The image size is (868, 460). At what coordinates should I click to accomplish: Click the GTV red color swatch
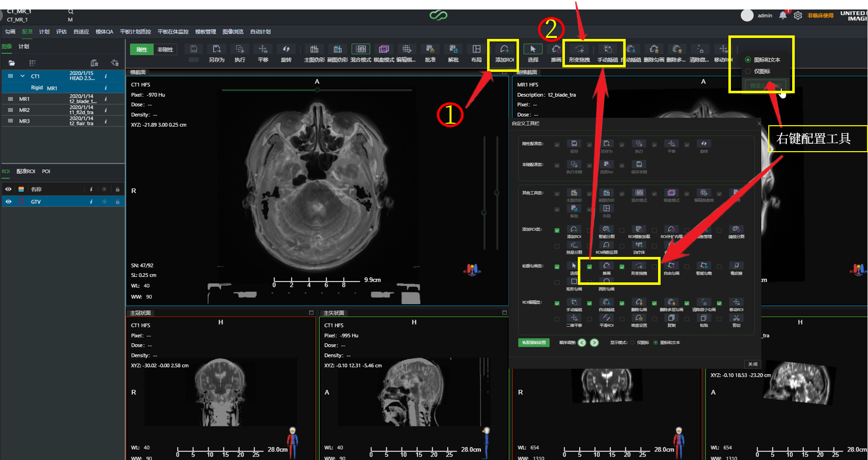coord(21,202)
